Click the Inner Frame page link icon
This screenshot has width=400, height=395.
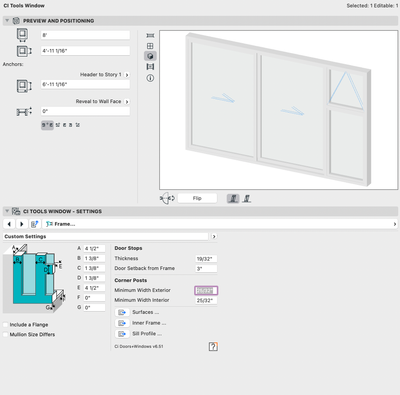(x=122, y=323)
